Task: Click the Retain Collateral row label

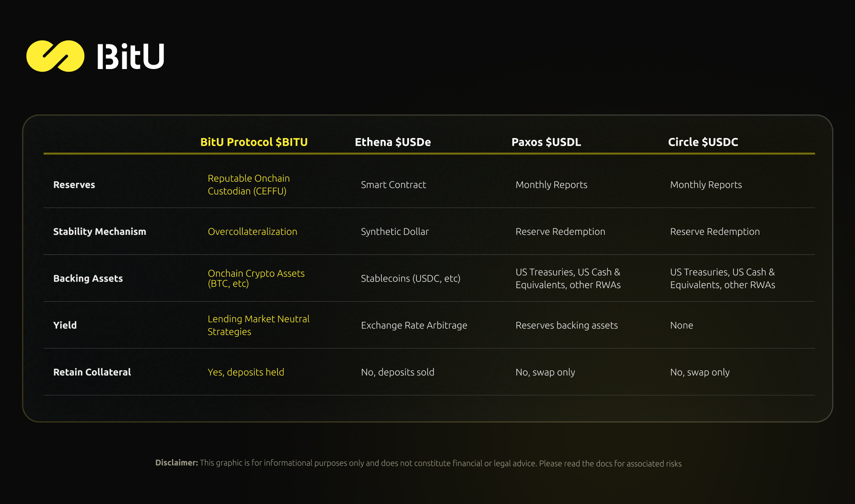Action: (x=92, y=372)
